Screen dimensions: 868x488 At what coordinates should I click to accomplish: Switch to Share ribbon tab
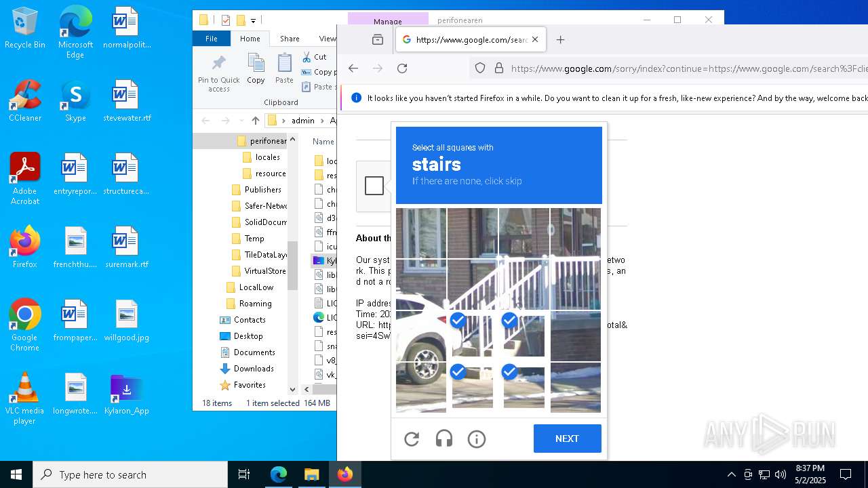(290, 39)
